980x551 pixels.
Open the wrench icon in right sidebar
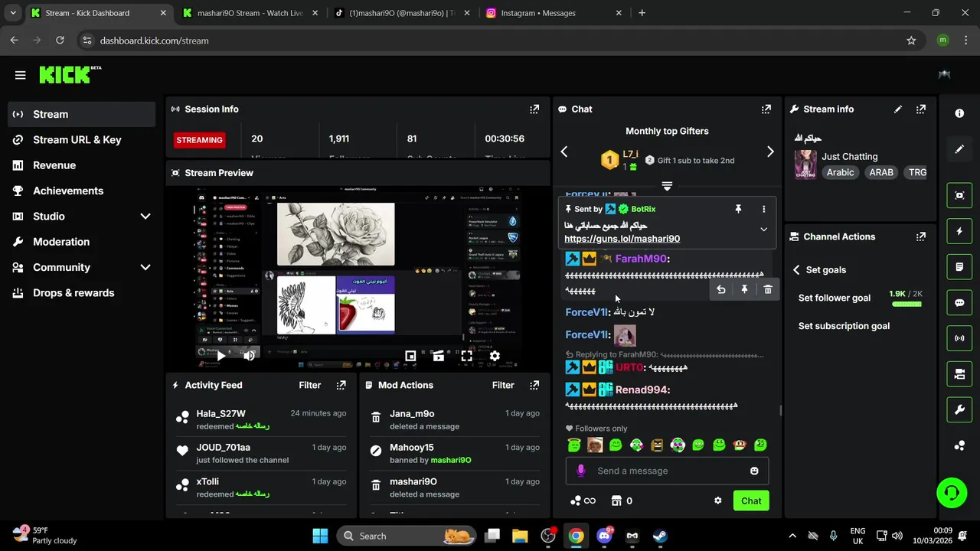[959, 410]
